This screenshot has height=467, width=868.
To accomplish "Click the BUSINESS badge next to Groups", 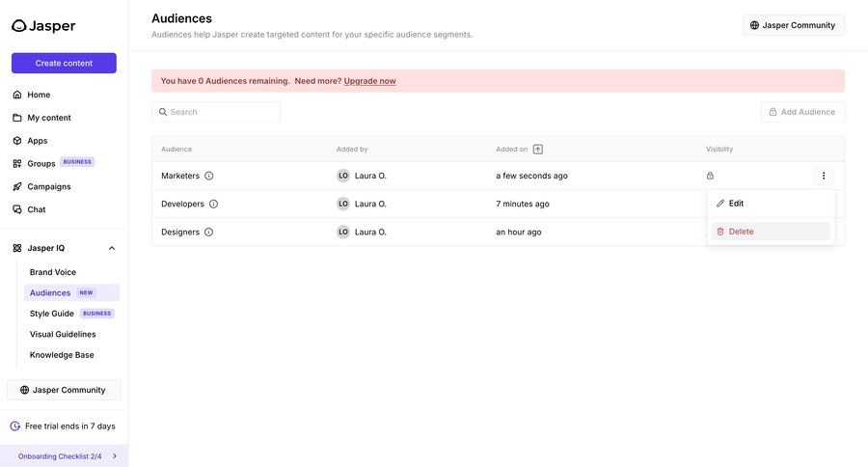I will [77, 162].
